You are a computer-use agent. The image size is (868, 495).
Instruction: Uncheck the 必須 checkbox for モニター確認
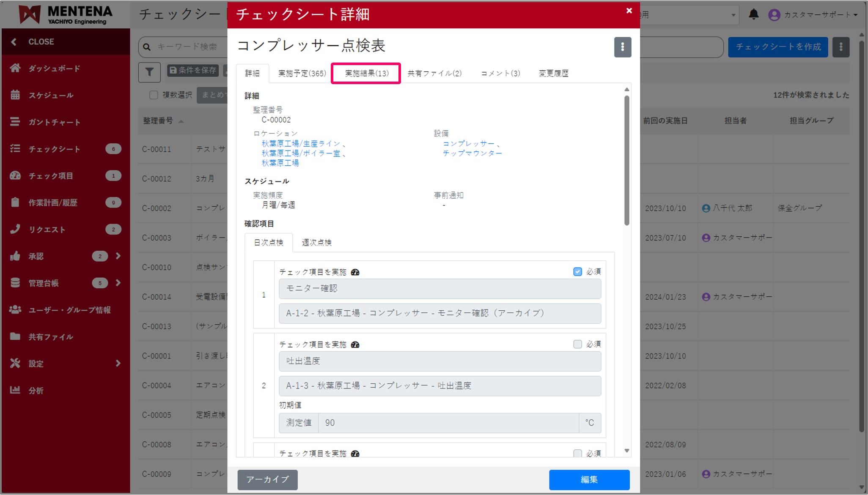point(577,272)
